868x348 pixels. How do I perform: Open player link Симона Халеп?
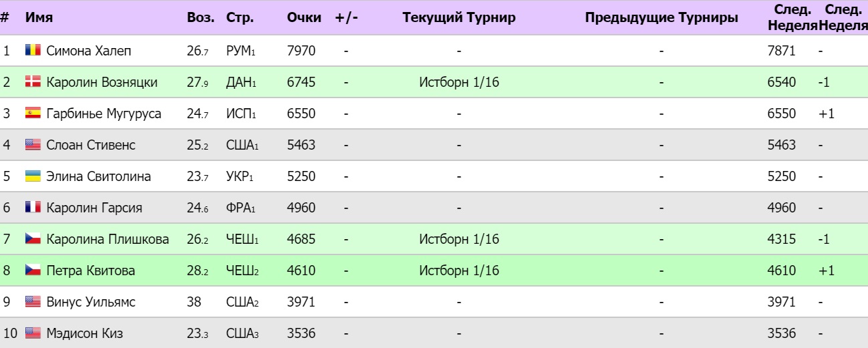pos(89,51)
